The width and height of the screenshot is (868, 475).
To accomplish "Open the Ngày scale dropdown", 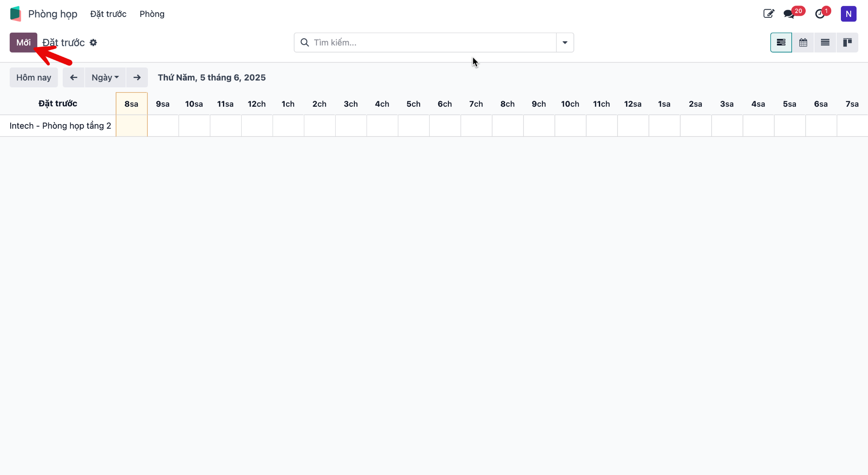I will point(105,77).
